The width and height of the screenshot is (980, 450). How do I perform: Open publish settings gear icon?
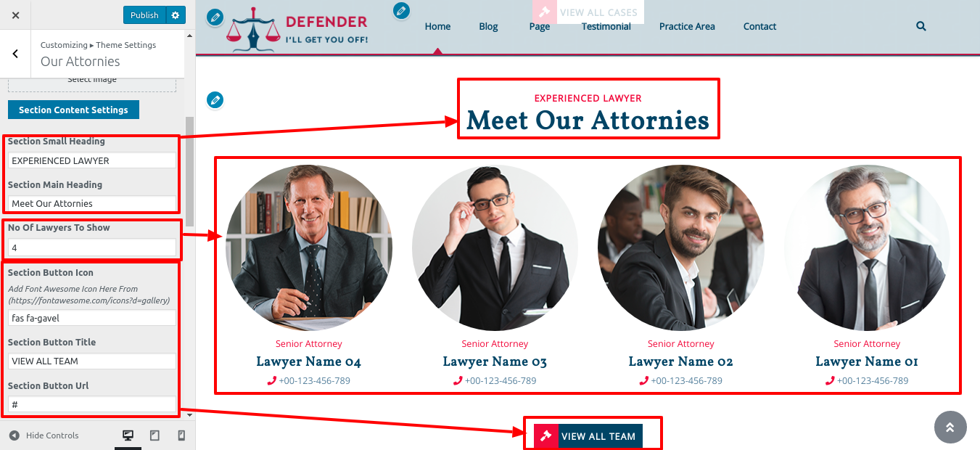(x=176, y=15)
